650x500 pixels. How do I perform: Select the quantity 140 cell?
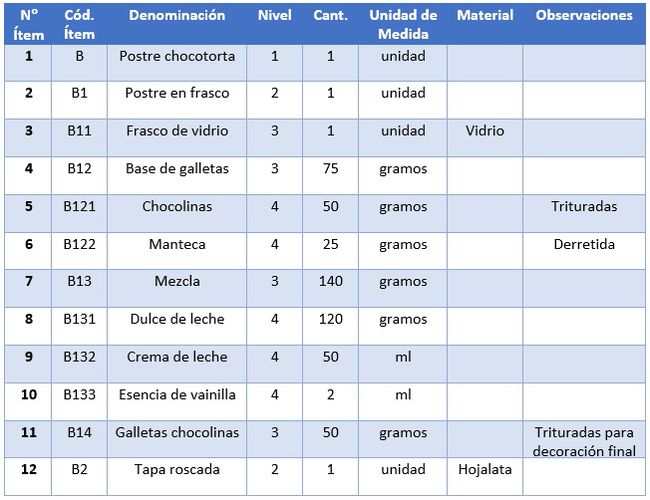click(x=330, y=289)
